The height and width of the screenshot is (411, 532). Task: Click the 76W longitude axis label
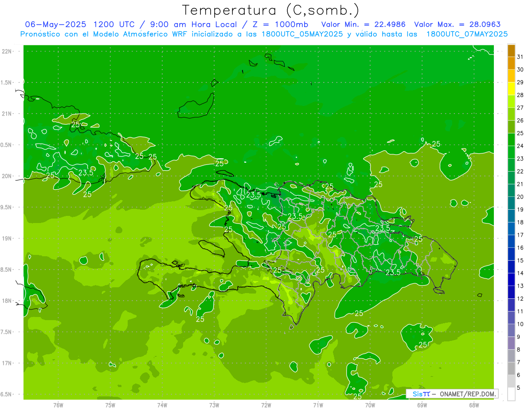[58, 405]
